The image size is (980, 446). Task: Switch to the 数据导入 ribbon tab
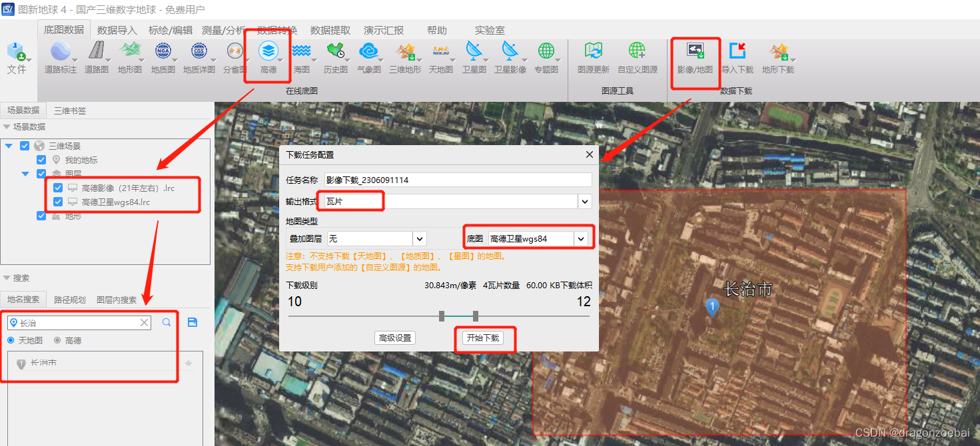tap(117, 30)
